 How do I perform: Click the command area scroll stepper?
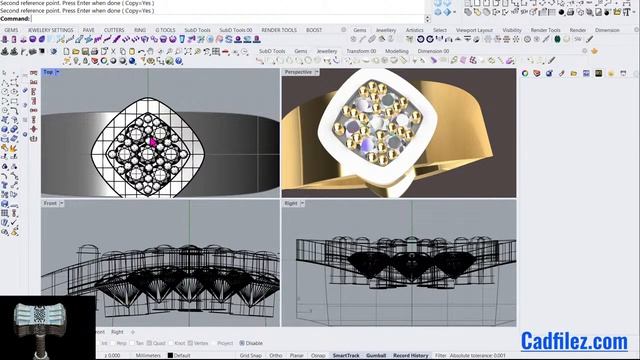[x=428, y=19]
